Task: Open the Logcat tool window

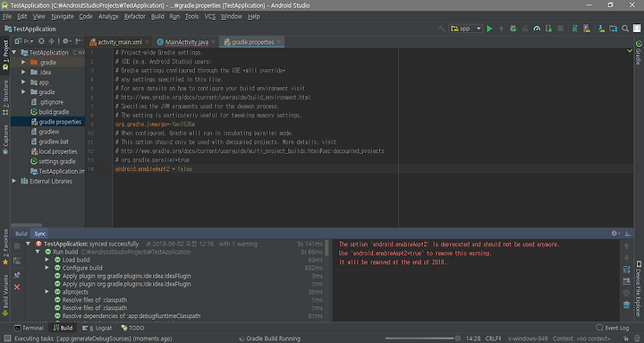Action: pos(97,328)
